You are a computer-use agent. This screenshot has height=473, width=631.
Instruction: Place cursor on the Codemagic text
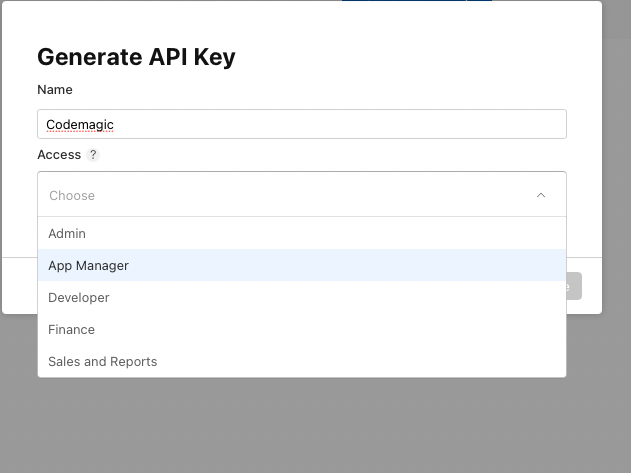click(80, 124)
